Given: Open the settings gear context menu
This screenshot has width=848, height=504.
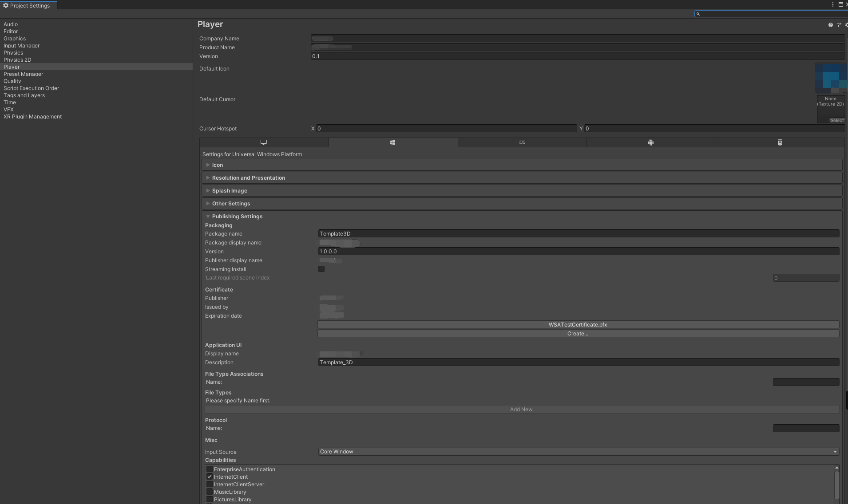Looking at the screenshot, I should pyautogui.click(x=846, y=24).
